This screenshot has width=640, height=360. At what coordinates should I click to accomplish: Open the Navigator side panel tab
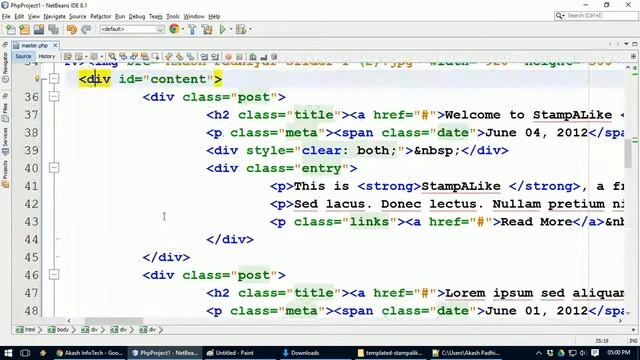pos(5,67)
